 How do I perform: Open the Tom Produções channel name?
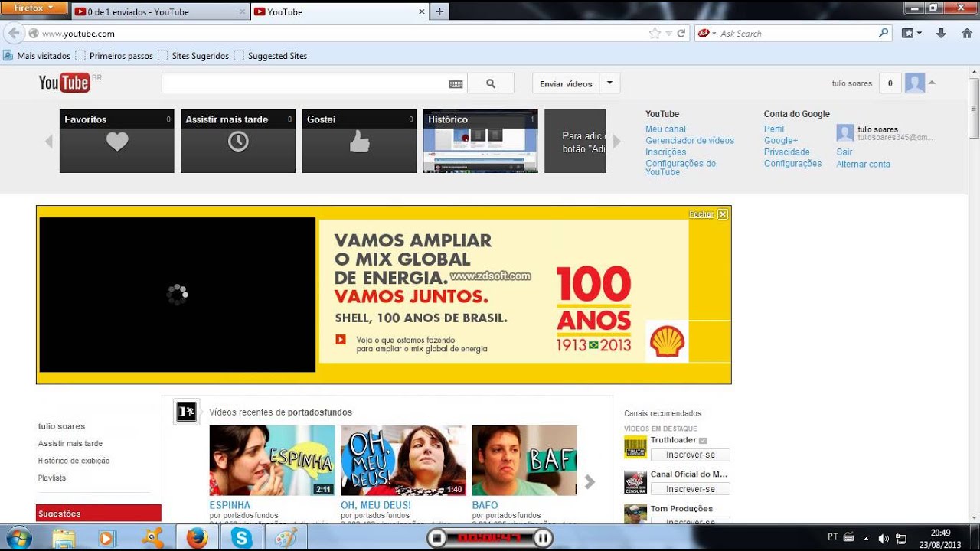point(681,508)
